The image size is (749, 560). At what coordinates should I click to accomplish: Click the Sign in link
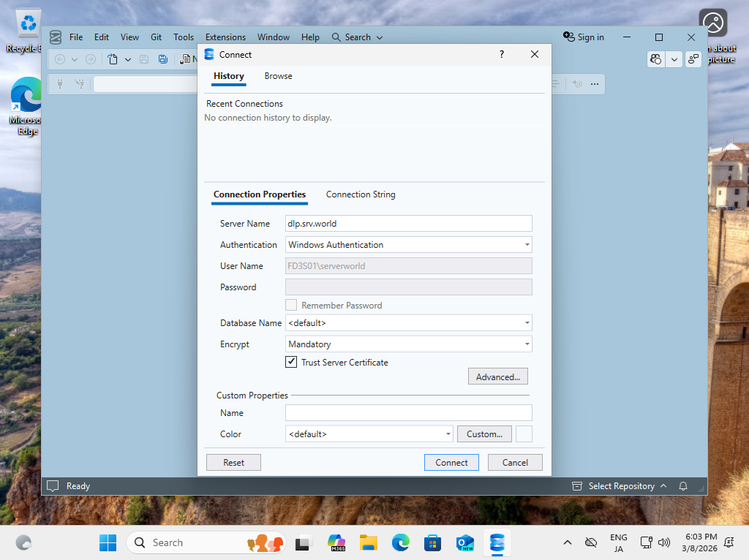click(x=590, y=37)
